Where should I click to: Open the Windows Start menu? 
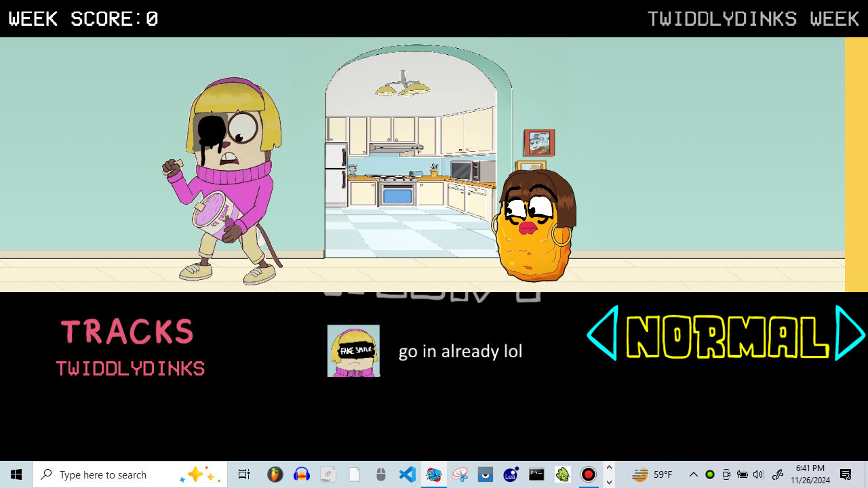pos(16,474)
